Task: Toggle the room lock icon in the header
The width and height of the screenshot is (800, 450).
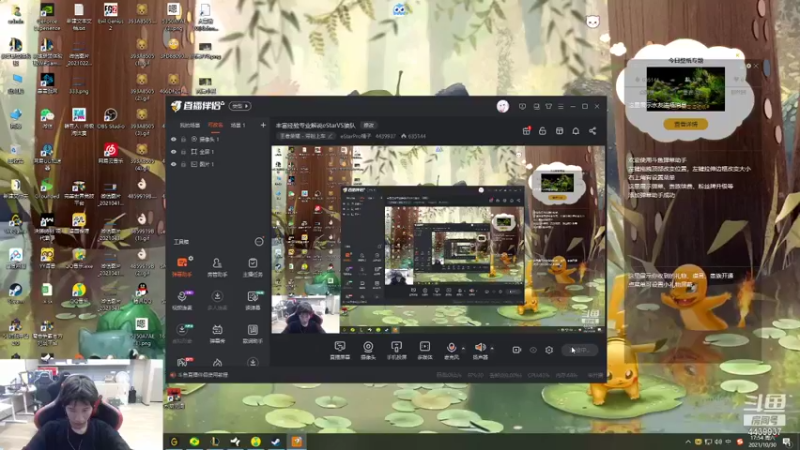Action: [x=542, y=131]
